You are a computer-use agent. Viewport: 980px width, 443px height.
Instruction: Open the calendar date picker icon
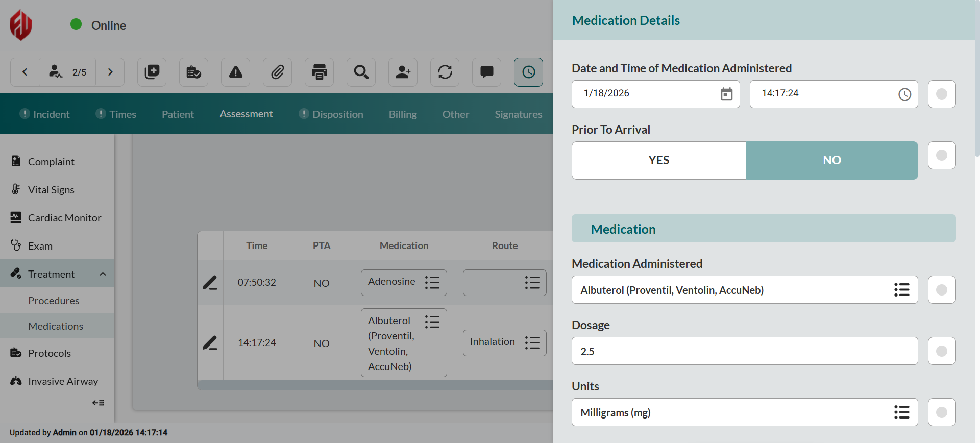pos(727,94)
